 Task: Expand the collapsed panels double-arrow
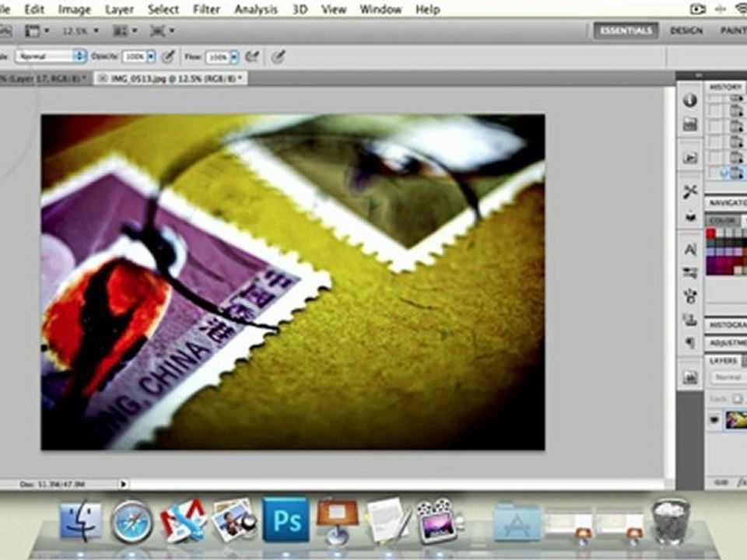pos(698,75)
